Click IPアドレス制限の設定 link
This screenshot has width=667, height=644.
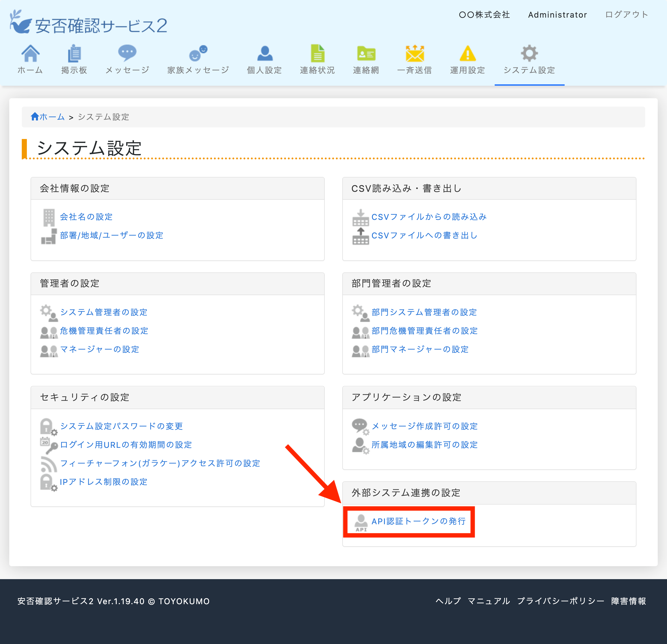(x=104, y=482)
